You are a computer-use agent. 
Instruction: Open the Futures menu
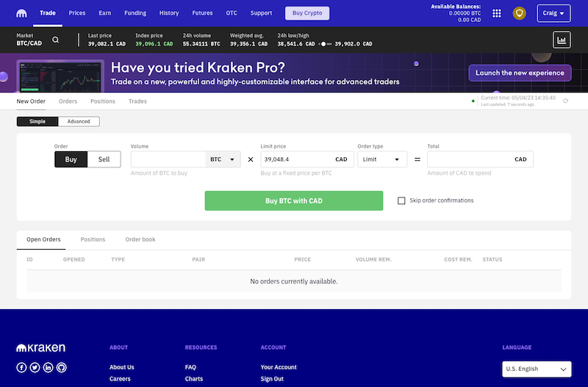click(x=203, y=13)
